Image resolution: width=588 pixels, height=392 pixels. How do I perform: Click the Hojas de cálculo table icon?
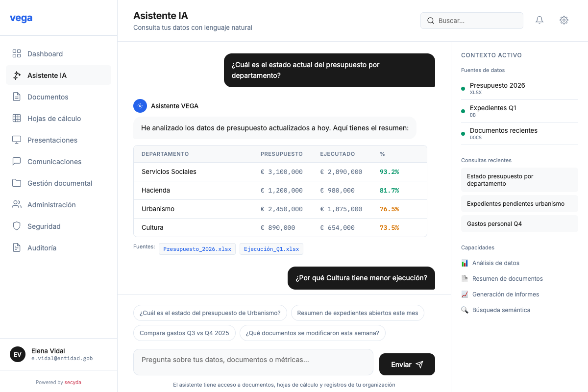pyautogui.click(x=17, y=119)
